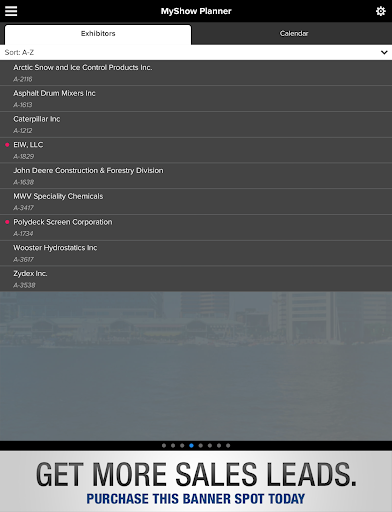Select the Exhibitors tab
The height and width of the screenshot is (512, 392).
tap(98, 34)
